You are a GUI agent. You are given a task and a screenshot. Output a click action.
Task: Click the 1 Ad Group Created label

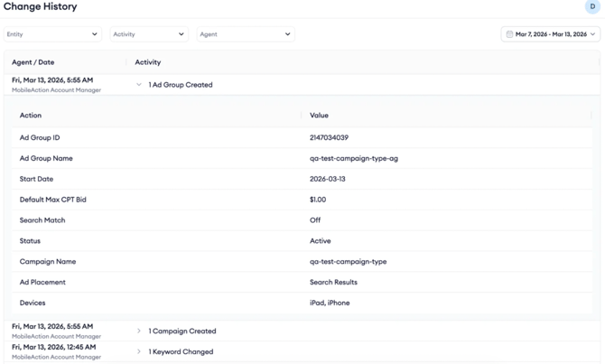point(181,85)
